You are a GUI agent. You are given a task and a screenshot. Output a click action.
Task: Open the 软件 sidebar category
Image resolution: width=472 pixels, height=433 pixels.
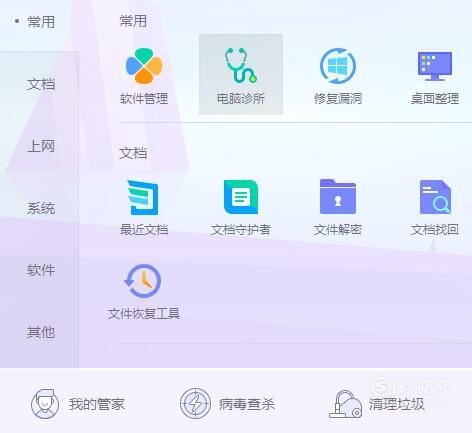(41, 270)
